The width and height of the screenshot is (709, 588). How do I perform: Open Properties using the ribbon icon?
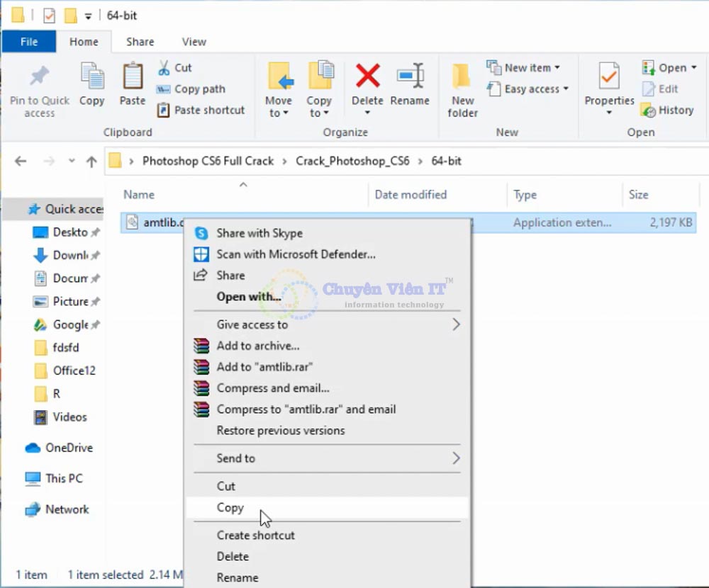click(608, 77)
